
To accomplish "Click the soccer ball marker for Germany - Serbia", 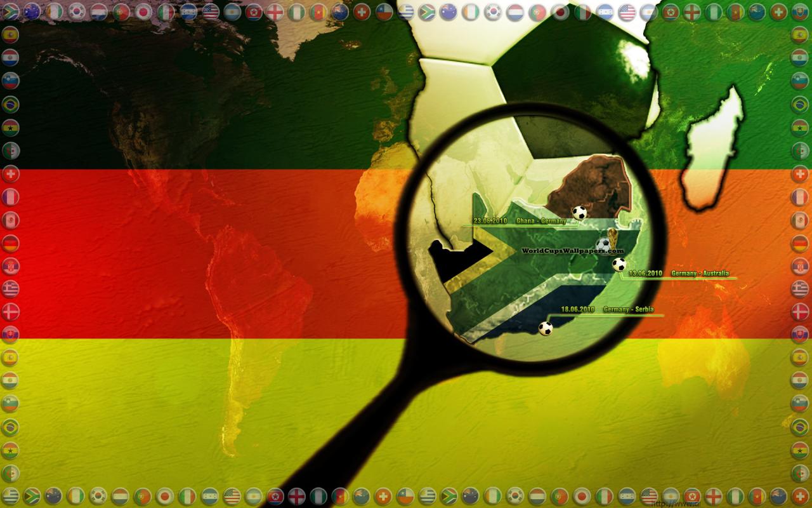I will (x=546, y=328).
